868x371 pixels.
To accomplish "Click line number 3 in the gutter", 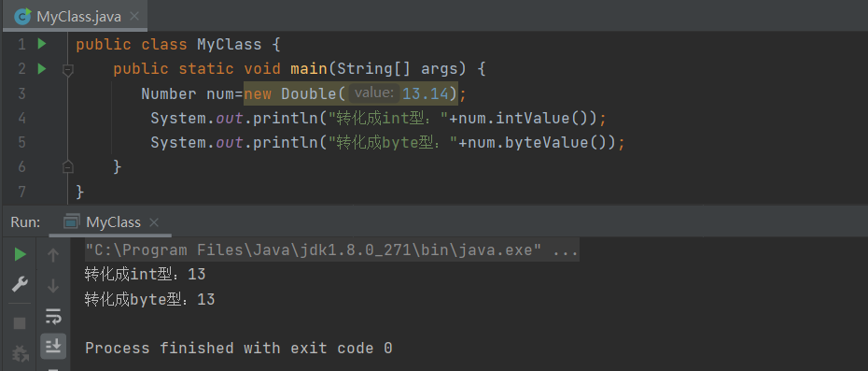I will click(x=21, y=93).
